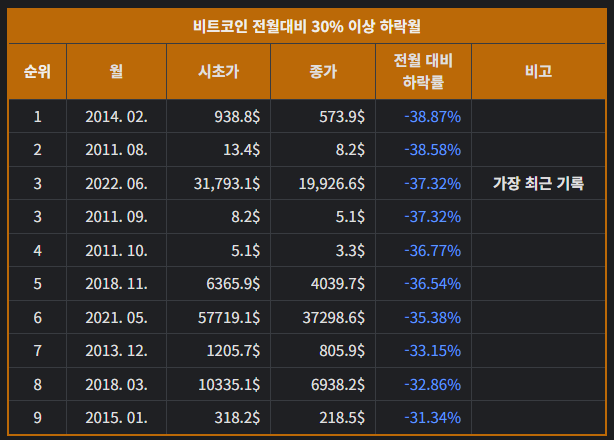The height and width of the screenshot is (440, 614).
Task: Select the opening price '938.8$'
Action: (x=237, y=117)
